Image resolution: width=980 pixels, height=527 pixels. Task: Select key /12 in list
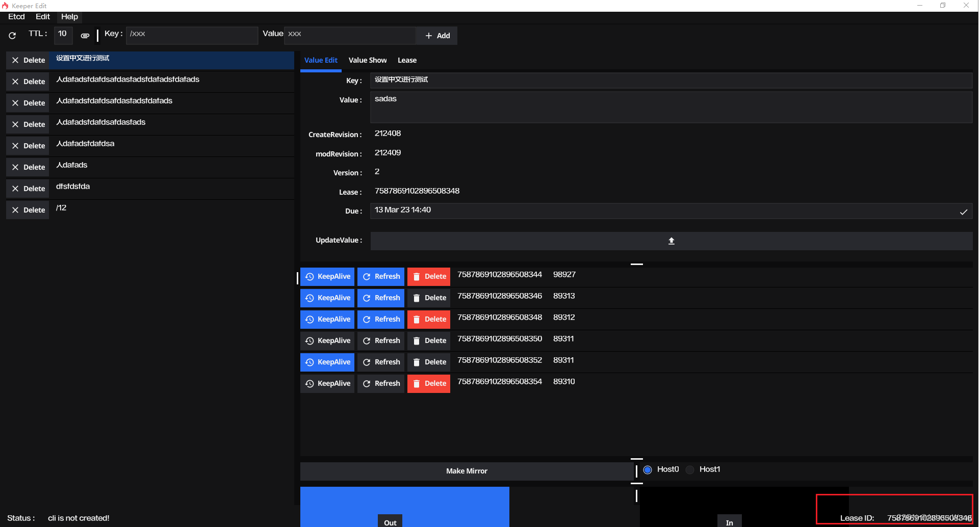pos(171,210)
